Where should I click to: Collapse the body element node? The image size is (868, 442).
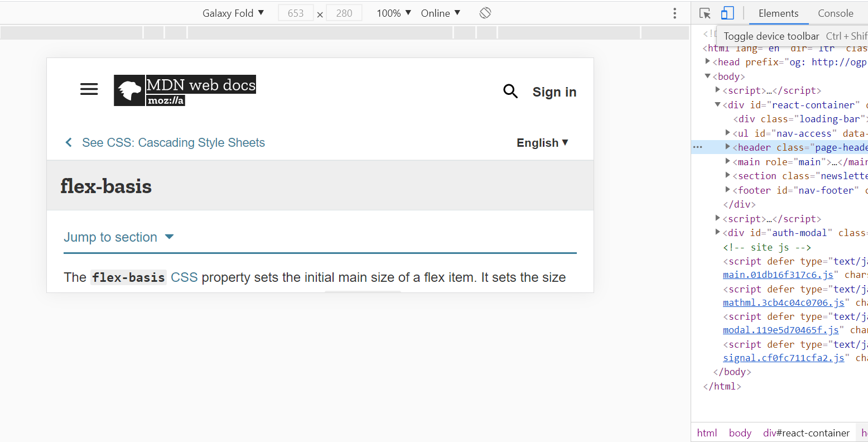click(x=708, y=76)
